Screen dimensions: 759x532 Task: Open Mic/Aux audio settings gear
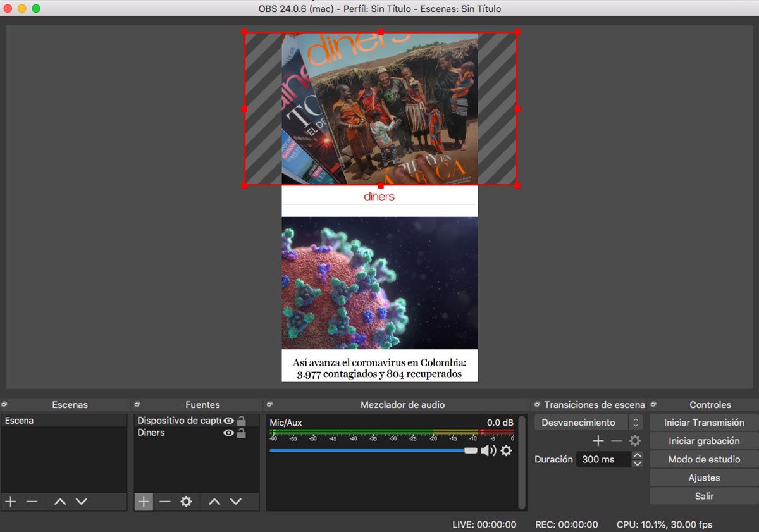coord(506,450)
